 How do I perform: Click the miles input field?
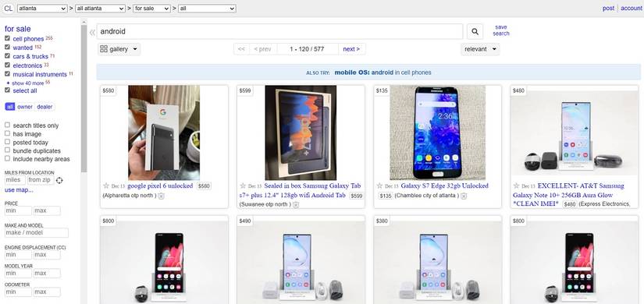point(15,180)
